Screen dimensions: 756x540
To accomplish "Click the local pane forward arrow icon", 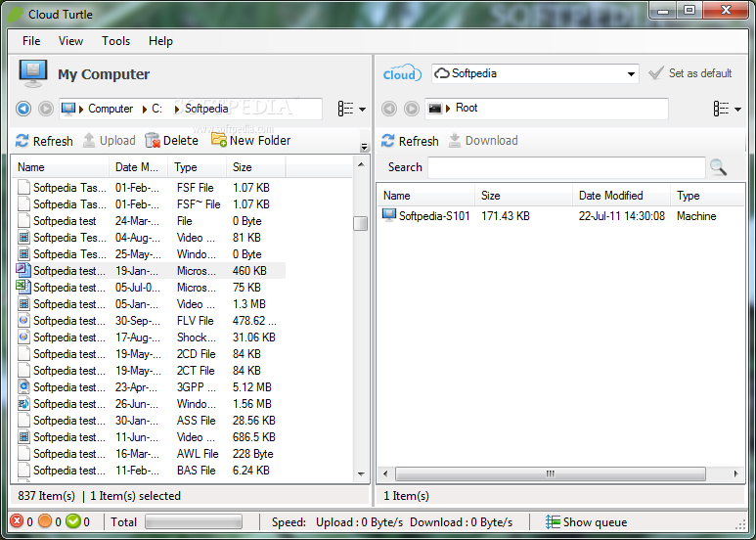I will [46, 109].
